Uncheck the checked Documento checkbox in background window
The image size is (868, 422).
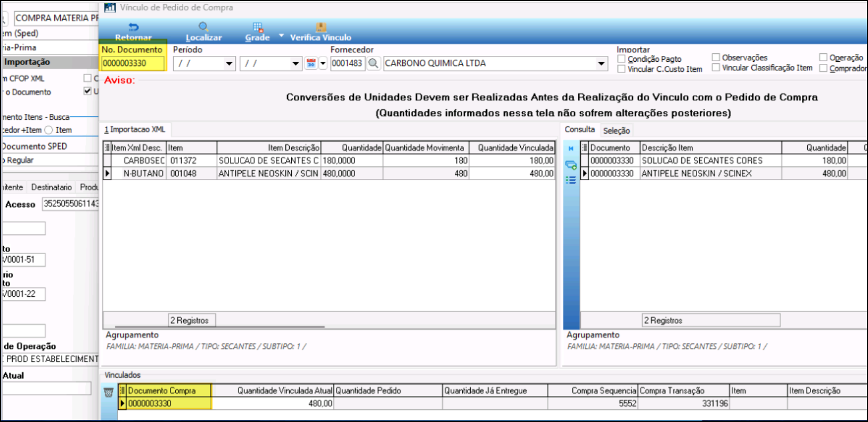pyautogui.click(x=87, y=91)
